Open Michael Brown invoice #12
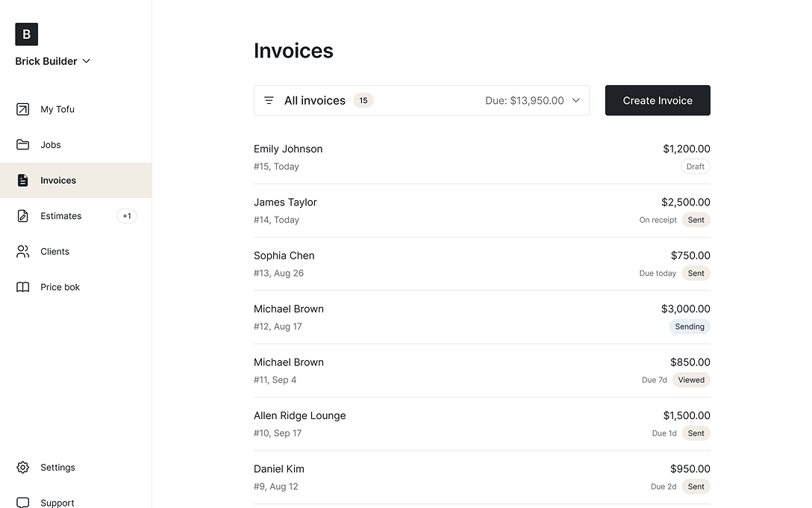812x508 pixels. [x=482, y=317]
